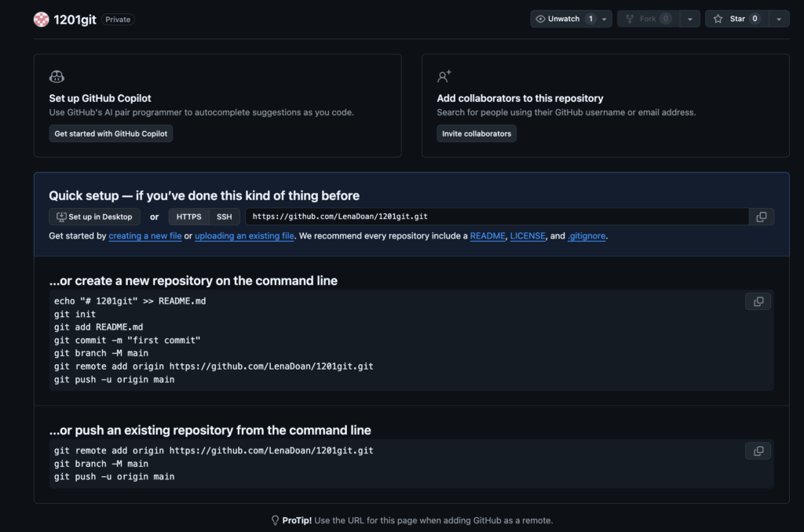Select the HTTPS clone option
Screen dimensions: 804x532
188,217
